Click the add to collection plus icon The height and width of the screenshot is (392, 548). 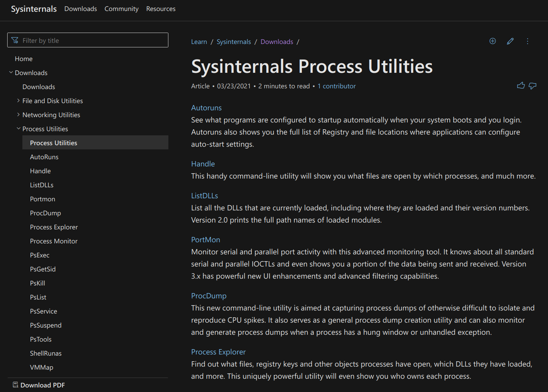pos(493,41)
